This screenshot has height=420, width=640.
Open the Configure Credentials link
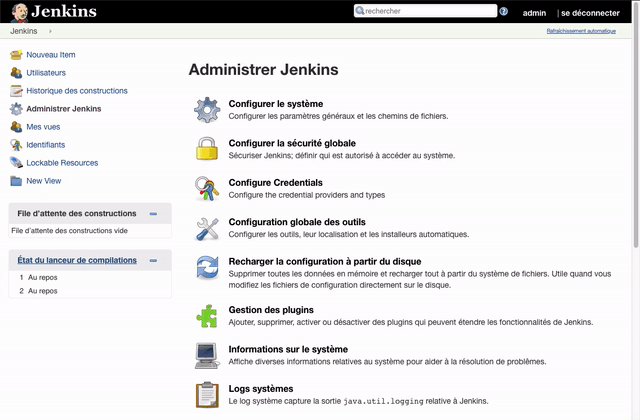pos(276,182)
